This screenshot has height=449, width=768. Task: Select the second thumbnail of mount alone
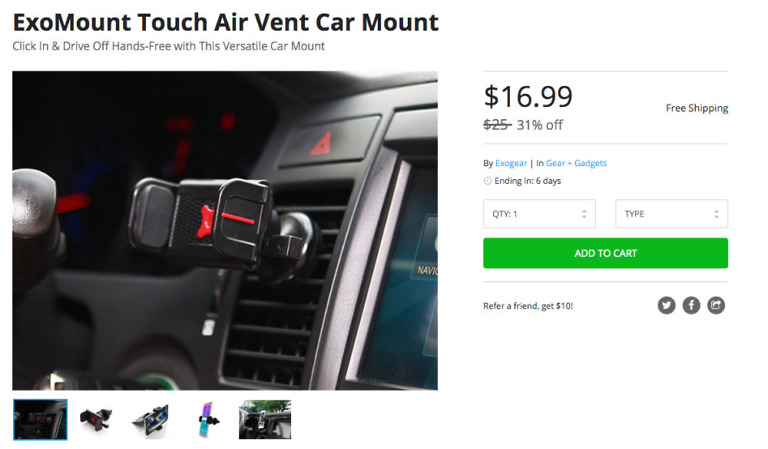tap(96, 420)
